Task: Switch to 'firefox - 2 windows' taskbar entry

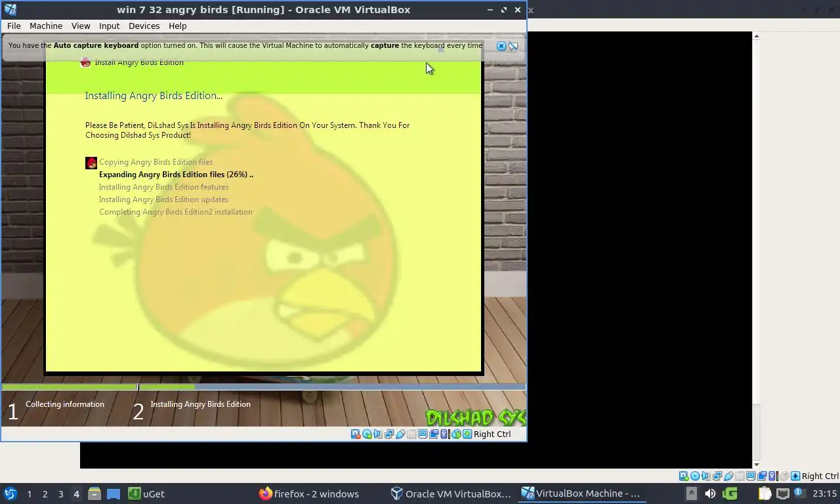Action: tap(309, 494)
